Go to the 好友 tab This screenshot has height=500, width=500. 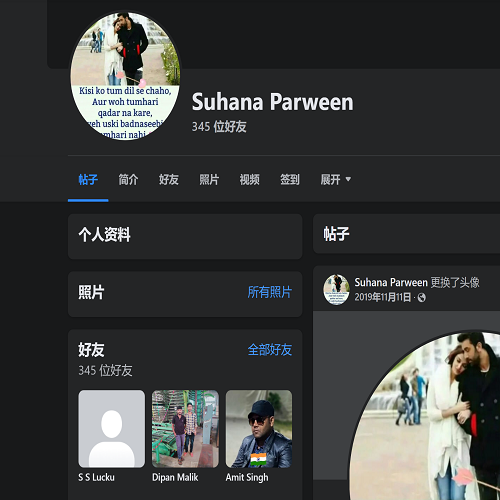tap(169, 180)
